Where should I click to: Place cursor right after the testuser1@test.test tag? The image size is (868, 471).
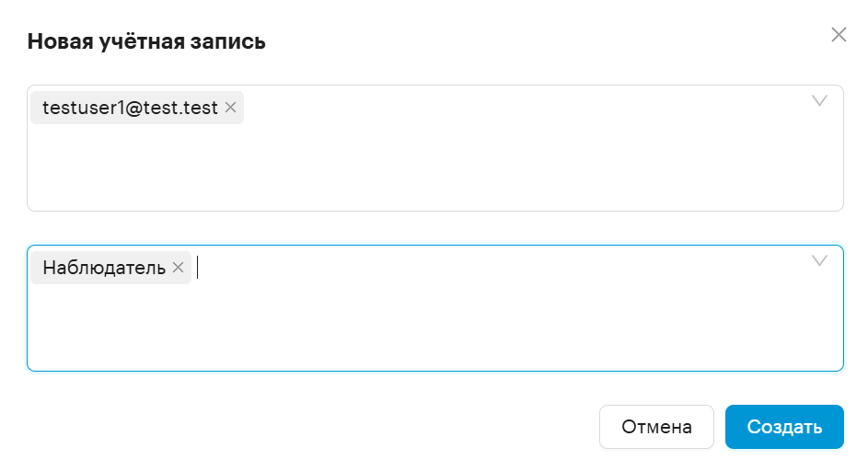(x=250, y=108)
